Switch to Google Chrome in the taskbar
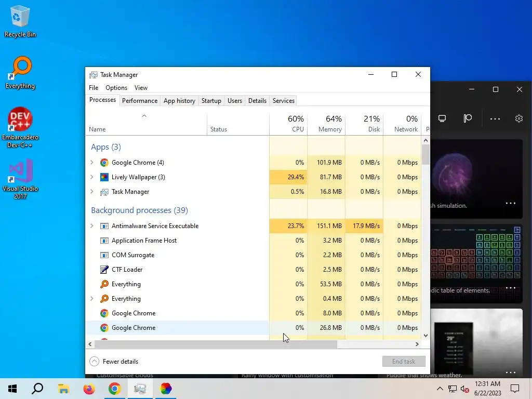Viewport: 532px width, 399px height. pos(114,389)
